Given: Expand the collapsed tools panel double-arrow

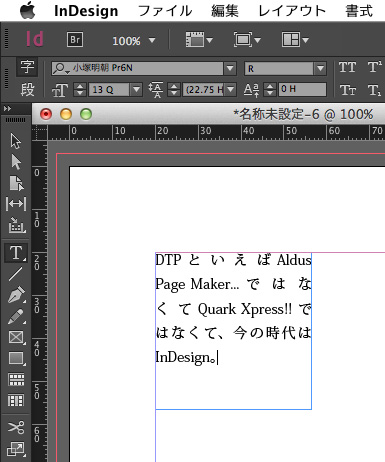Looking at the screenshot, I should point(7,109).
